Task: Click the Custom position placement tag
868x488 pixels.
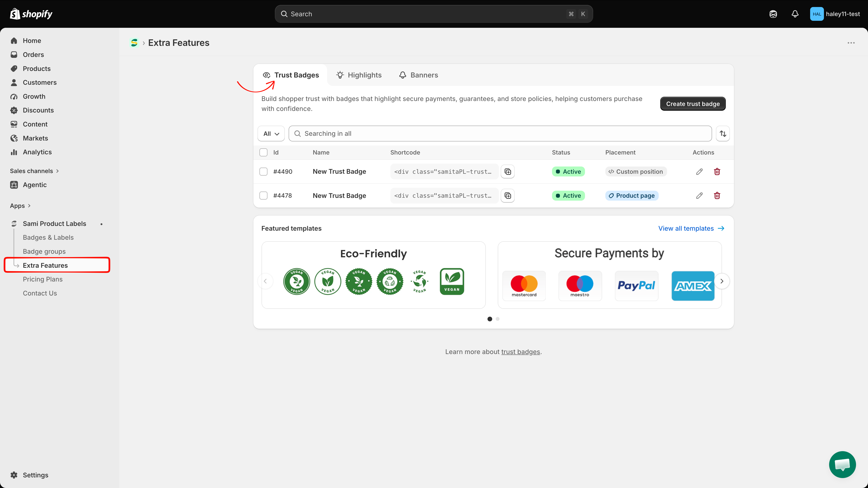Action: point(636,171)
